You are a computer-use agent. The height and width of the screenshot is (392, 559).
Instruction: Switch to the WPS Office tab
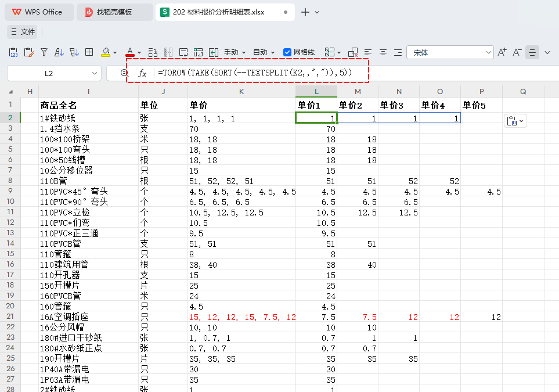[39, 12]
